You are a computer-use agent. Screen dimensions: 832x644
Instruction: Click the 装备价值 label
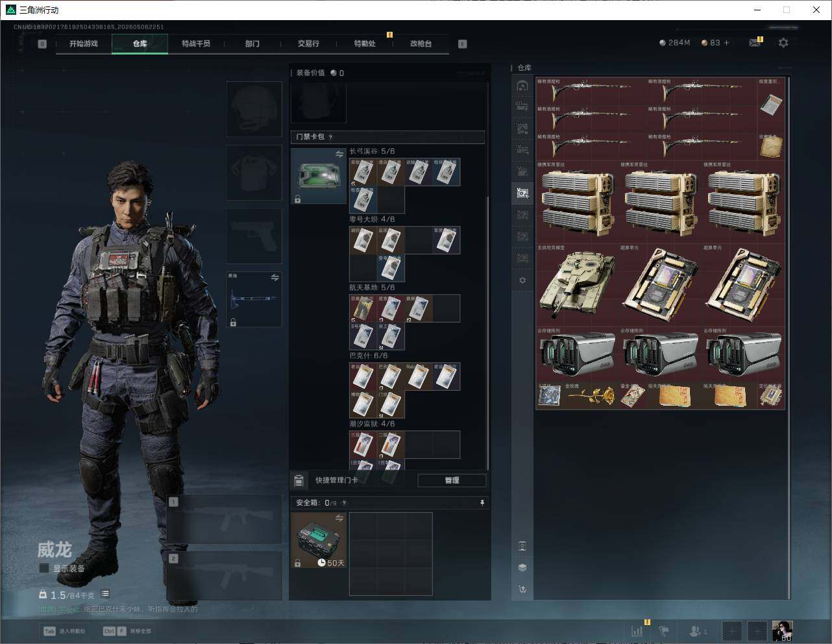tap(310, 73)
